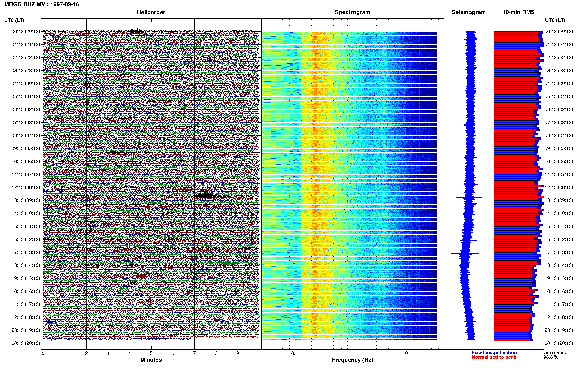Click the left '17:13 (13:13)' time label

tap(26, 252)
